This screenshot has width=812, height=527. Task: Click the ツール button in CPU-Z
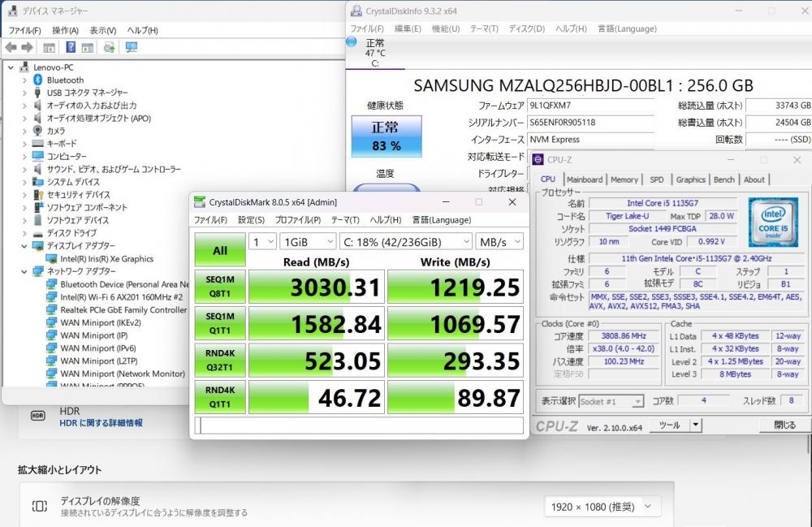pos(669,425)
